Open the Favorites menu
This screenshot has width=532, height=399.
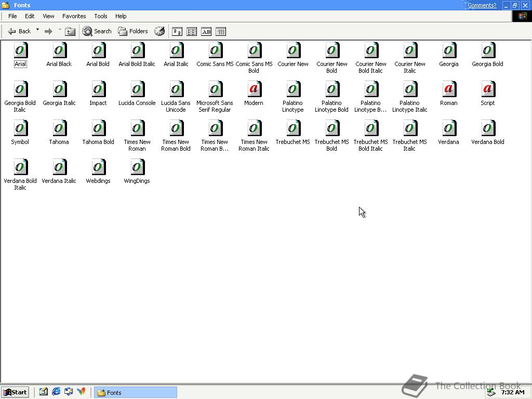pyautogui.click(x=74, y=16)
